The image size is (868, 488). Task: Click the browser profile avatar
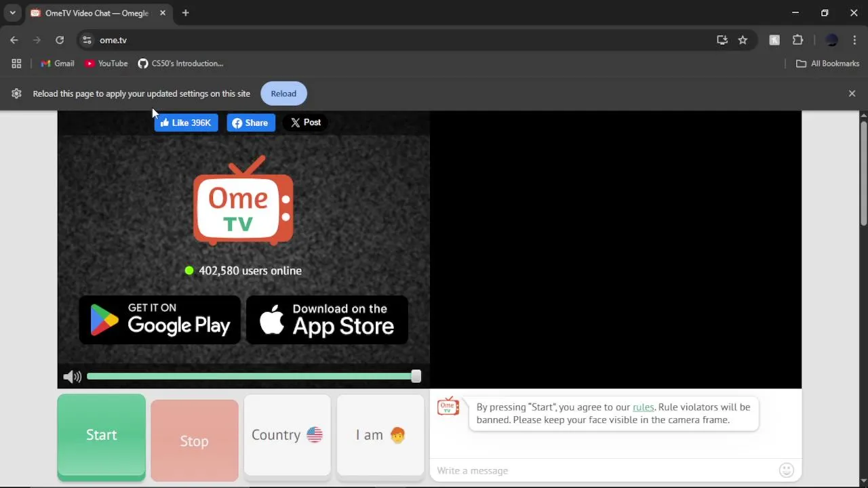pos(832,40)
